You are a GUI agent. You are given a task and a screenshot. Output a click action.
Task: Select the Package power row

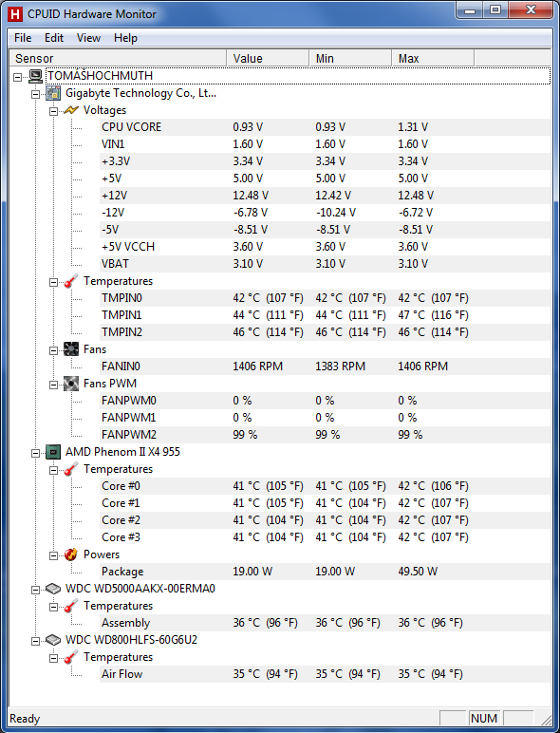click(325, 572)
